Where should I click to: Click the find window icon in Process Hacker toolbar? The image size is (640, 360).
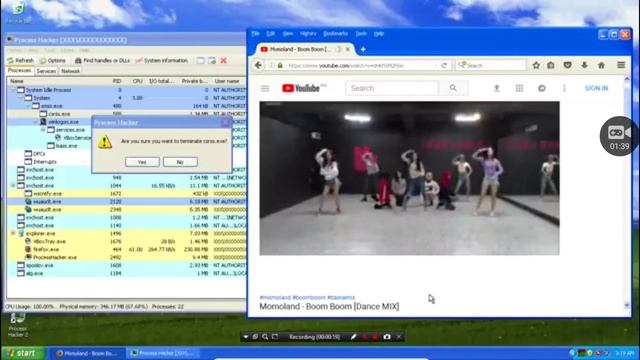[200, 60]
